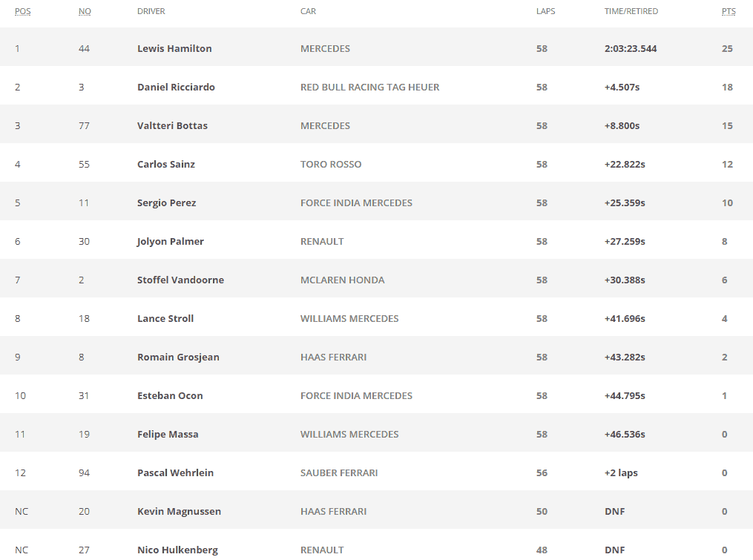Image resolution: width=753 pixels, height=560 pixels.
Task: Click the DRIVER column header
Action: [151, 11]
